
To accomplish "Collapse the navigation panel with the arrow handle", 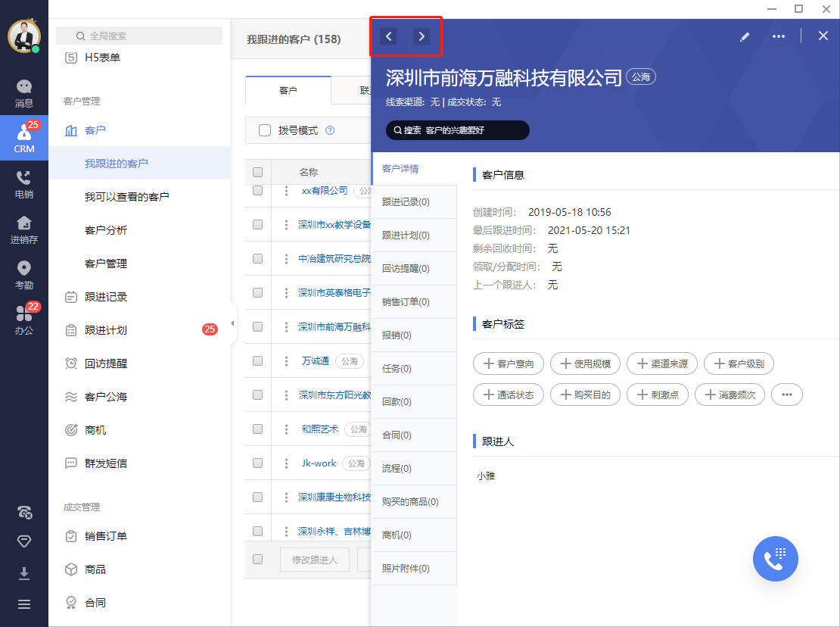I will 232,324.
